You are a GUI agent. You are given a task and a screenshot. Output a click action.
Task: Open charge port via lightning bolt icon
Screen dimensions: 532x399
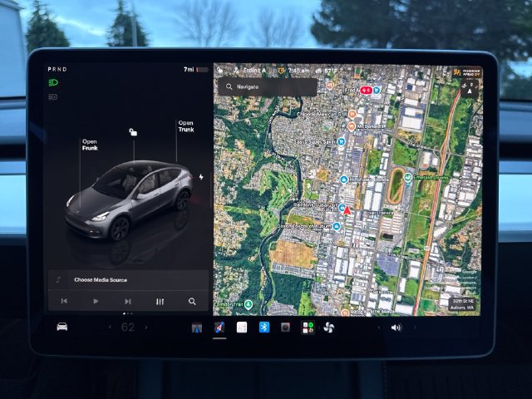click(201, 177)
